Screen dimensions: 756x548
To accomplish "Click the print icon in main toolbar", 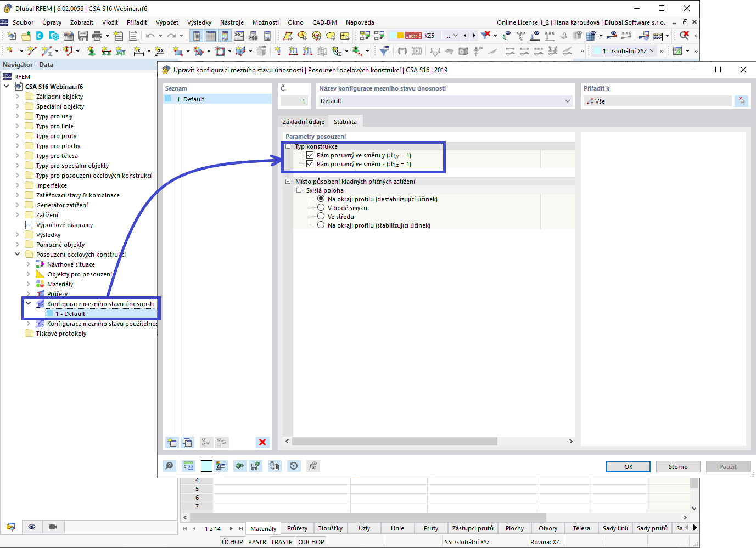I will tap(97, 36).
